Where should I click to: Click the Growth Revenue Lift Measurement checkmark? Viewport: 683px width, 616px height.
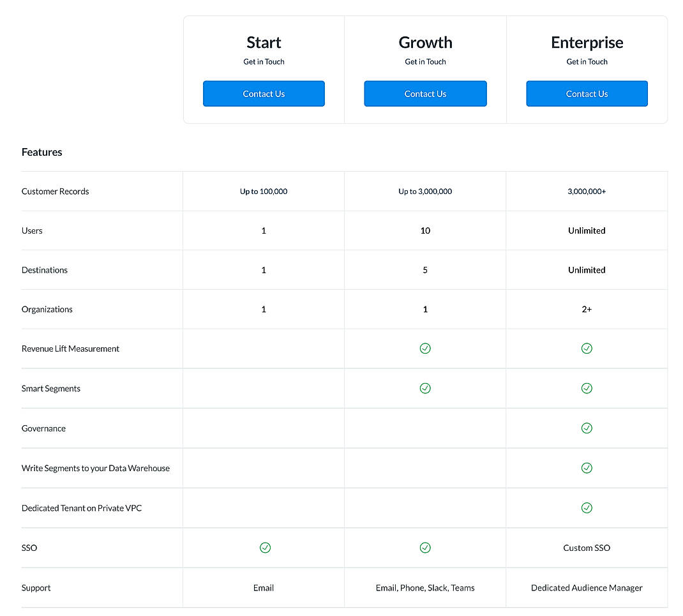point(425,349)
